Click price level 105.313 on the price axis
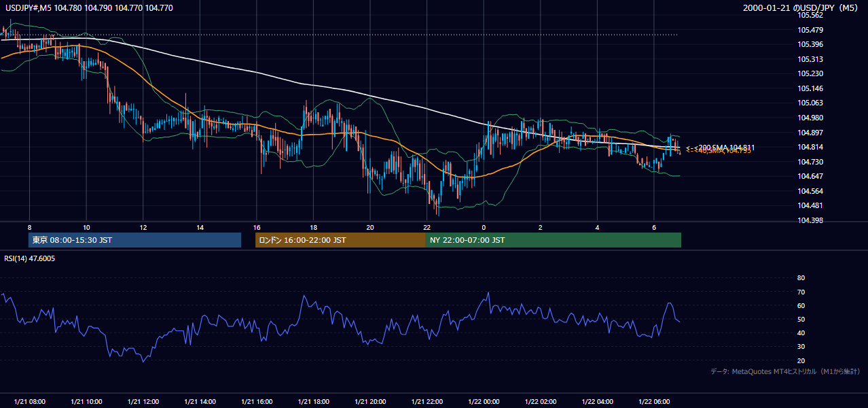Image resolution: width=868 pixels, height=408 pixels. 810,59
